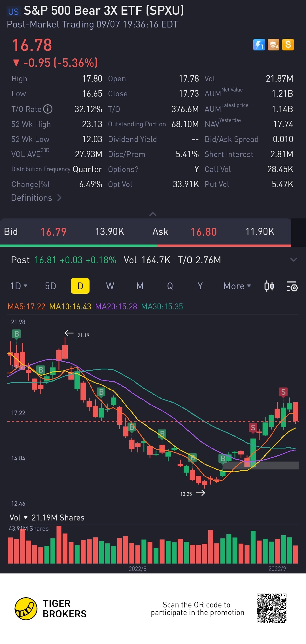Tap the Disc/Prem value 5.41%
306x644 pixels.
pos(187,154)
